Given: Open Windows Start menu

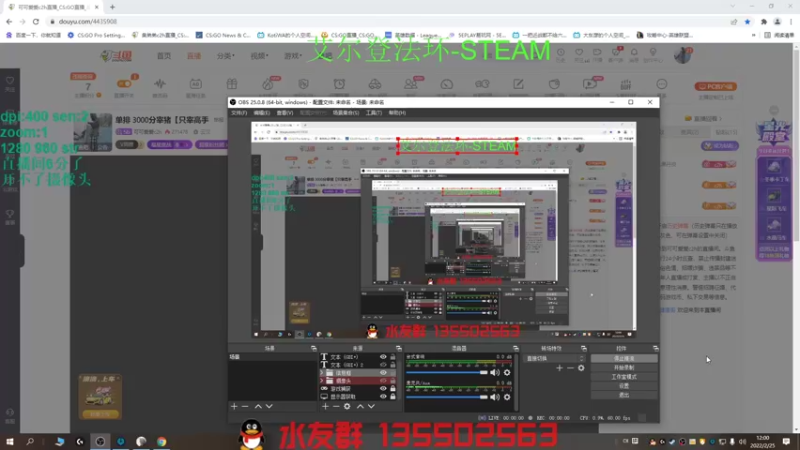Looking at the screenshot, I should [10, 441].
